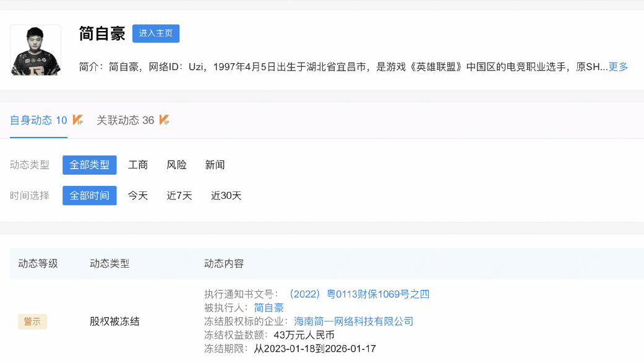The width and height of the screenshot is (644, 363).
Task: Click the 动态内容 column header
Action: (224, 263)
